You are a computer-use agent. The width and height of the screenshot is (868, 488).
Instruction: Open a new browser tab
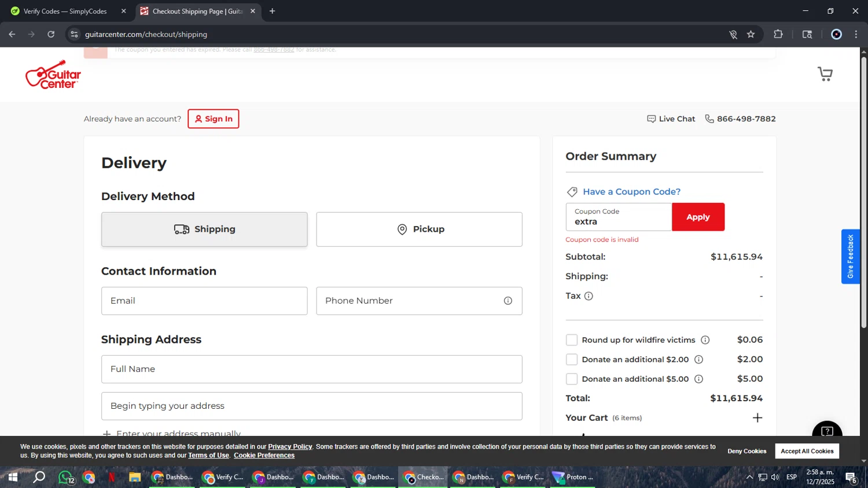tap(272, 11)
